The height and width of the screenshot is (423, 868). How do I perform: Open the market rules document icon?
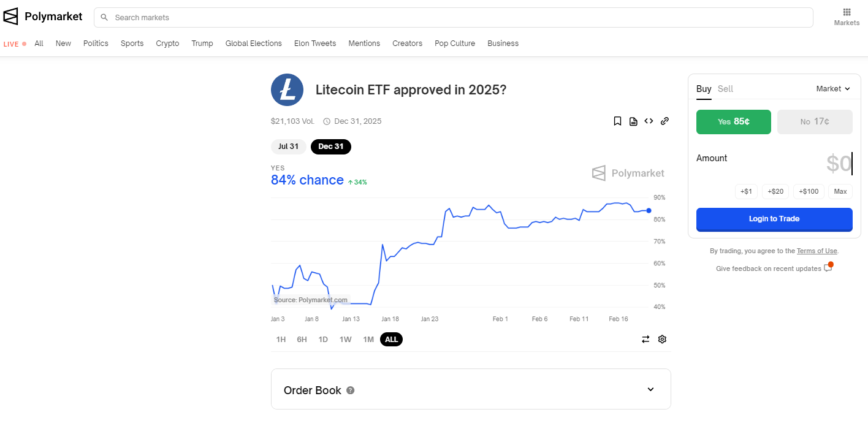pos(633,121)
